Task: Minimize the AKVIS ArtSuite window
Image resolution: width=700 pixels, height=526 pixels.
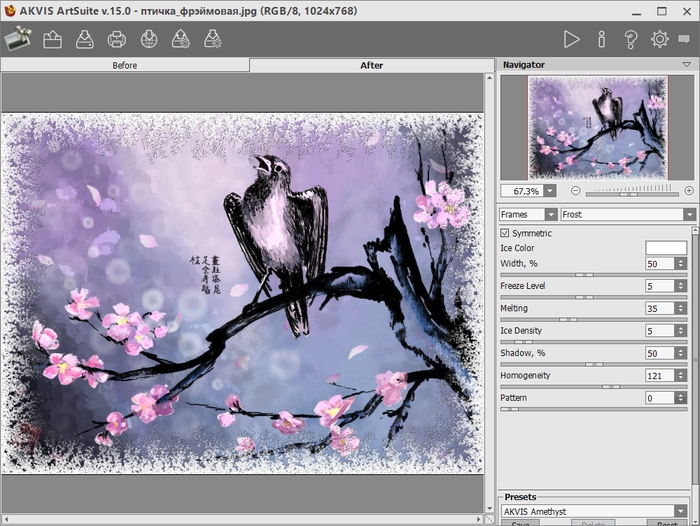Action: pyautogui.click(x=636, y=11)
